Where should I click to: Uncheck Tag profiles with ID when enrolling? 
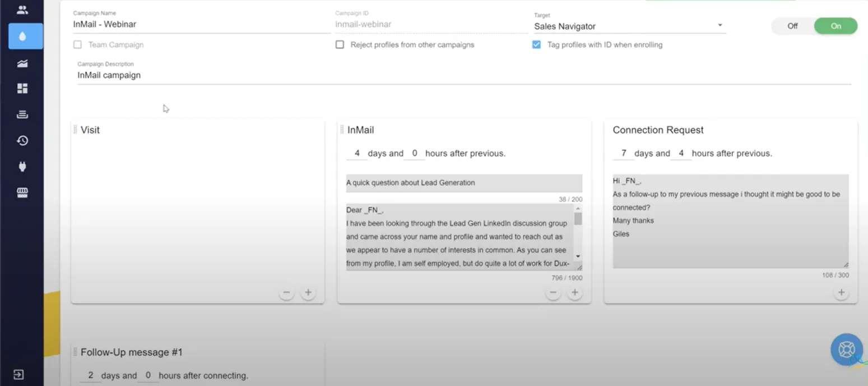pyautogui.click(x=536, y=44)
